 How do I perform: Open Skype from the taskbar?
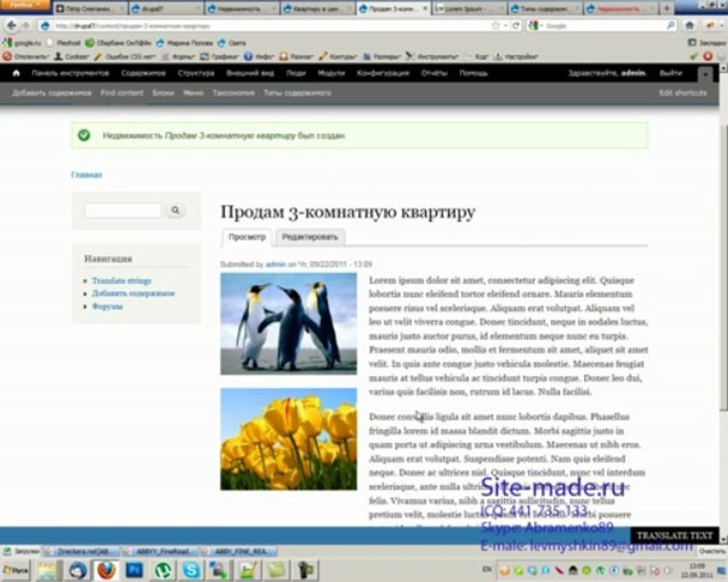tap(191, 571)
